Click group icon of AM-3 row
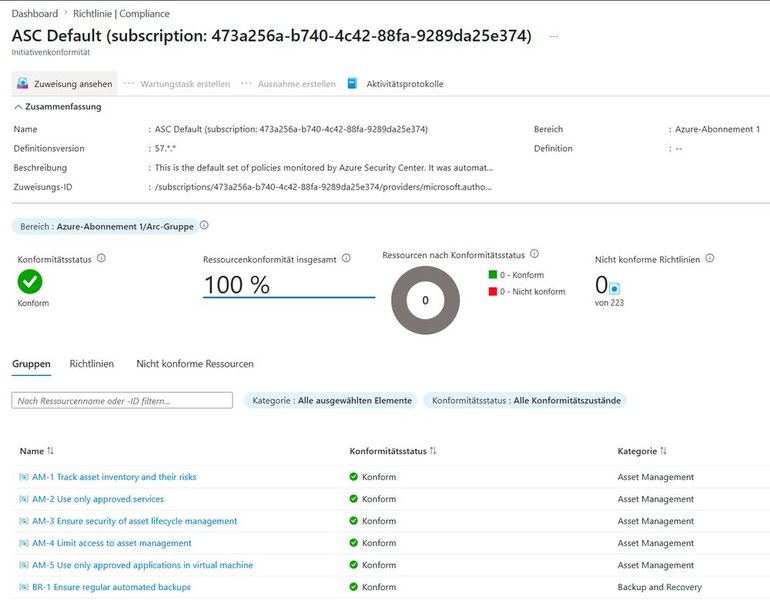Viewport: 770px width, 600px height. pyautogui.click(x=24, y=521)
